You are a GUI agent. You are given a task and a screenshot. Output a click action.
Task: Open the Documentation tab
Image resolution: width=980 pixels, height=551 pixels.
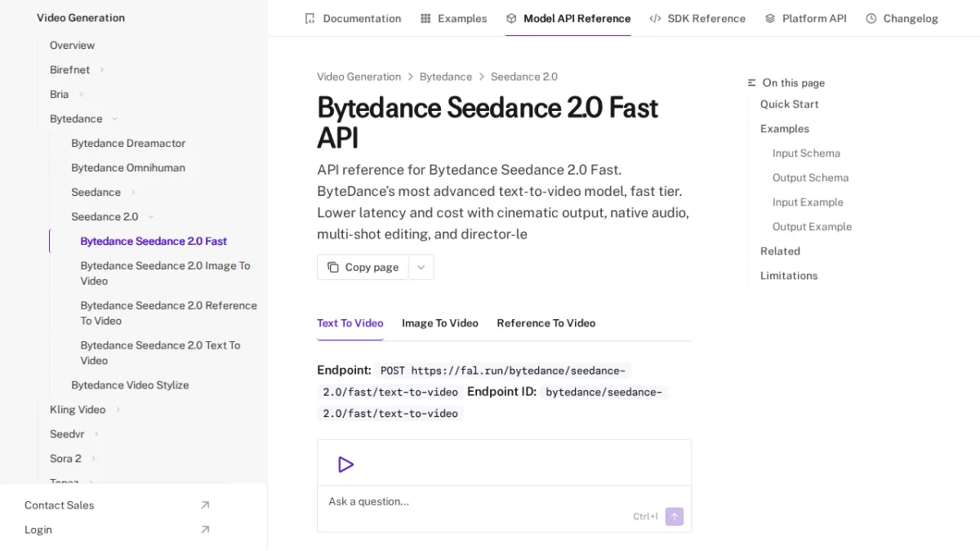[x=353, y=18]
